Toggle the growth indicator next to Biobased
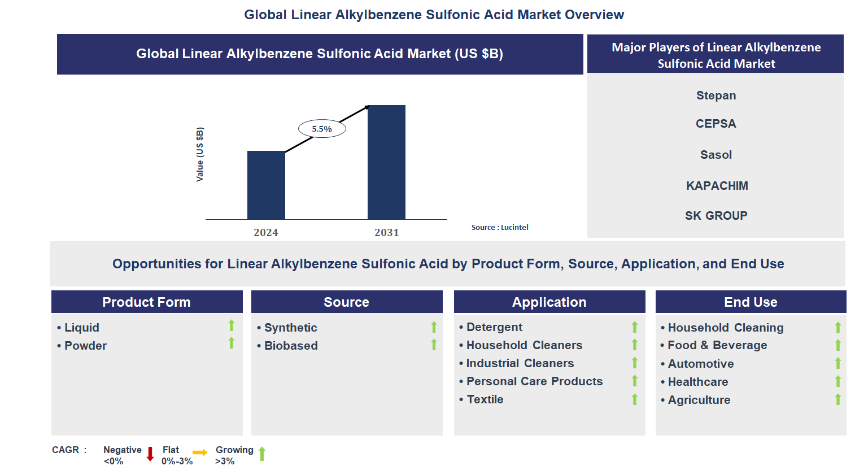The height and width of the screenshot is (470, 868). pos(434,345)
